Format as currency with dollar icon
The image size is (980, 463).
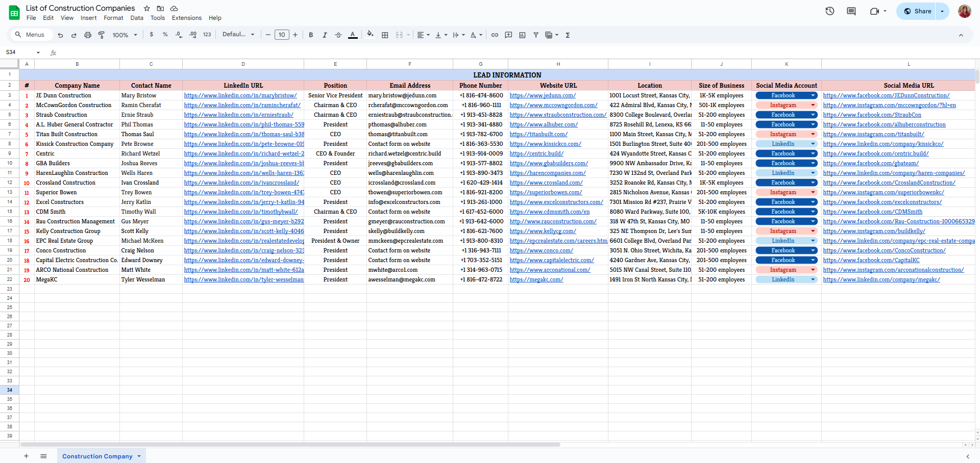(x=152, y=35)
